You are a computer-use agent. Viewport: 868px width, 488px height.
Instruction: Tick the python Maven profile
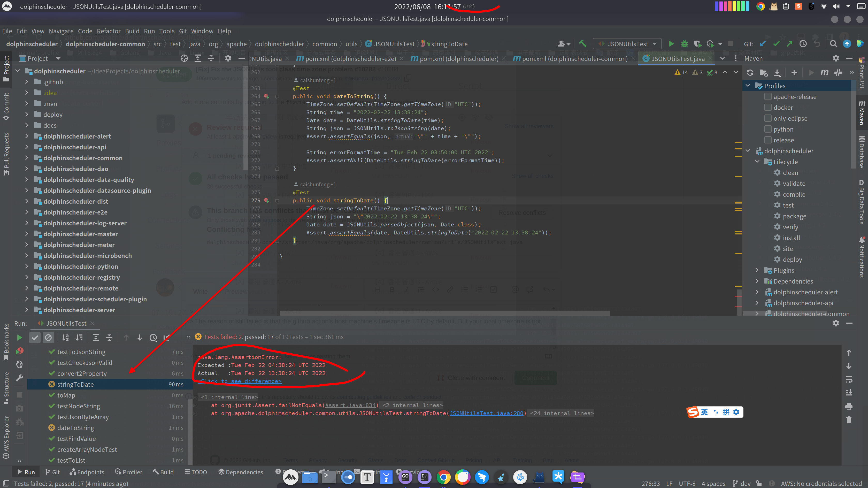tap(768, 129)
